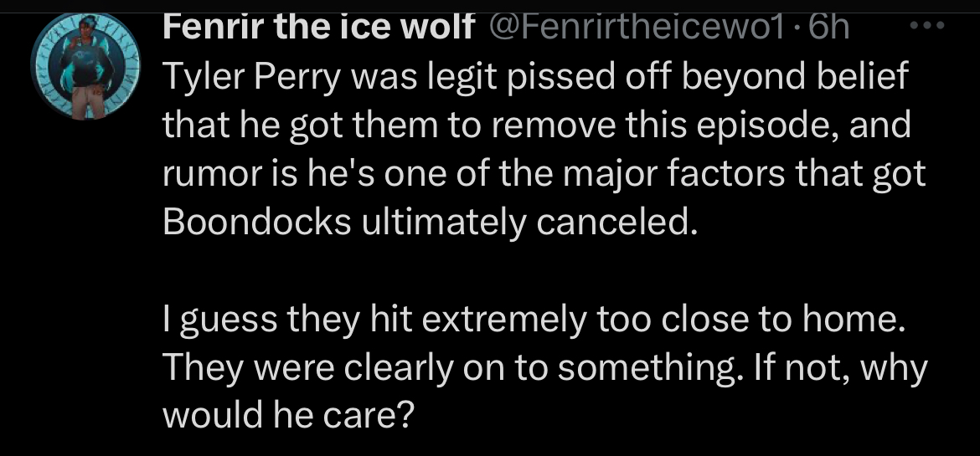Click the character figure inside the avatar
Viewport: 980px width, 456px height.
click(x=87, y=66)
